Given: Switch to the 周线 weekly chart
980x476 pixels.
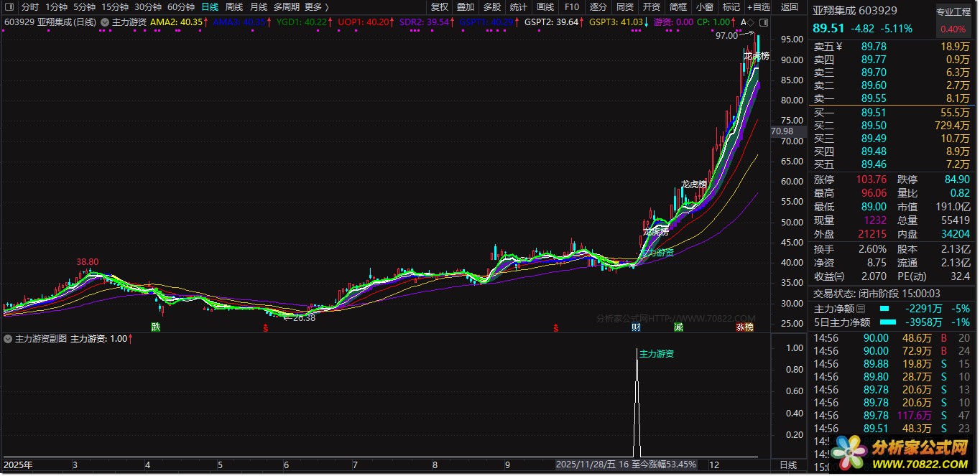Looking at the screenshot, I should pyautogui.click(x=234, y=7).
